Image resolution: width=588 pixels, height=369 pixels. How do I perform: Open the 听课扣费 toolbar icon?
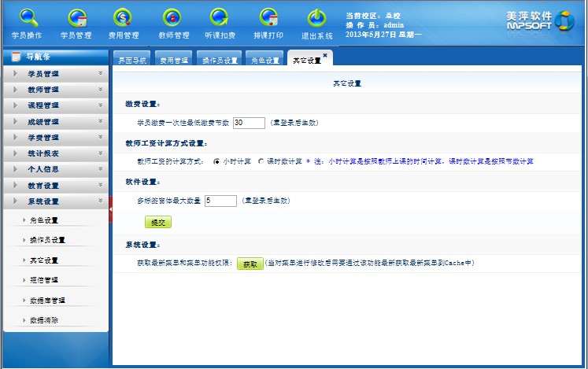pyautogui.click(x=220, y=17)
